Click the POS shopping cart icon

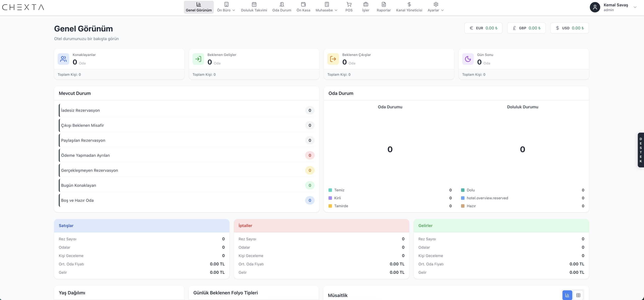point(349,4)
